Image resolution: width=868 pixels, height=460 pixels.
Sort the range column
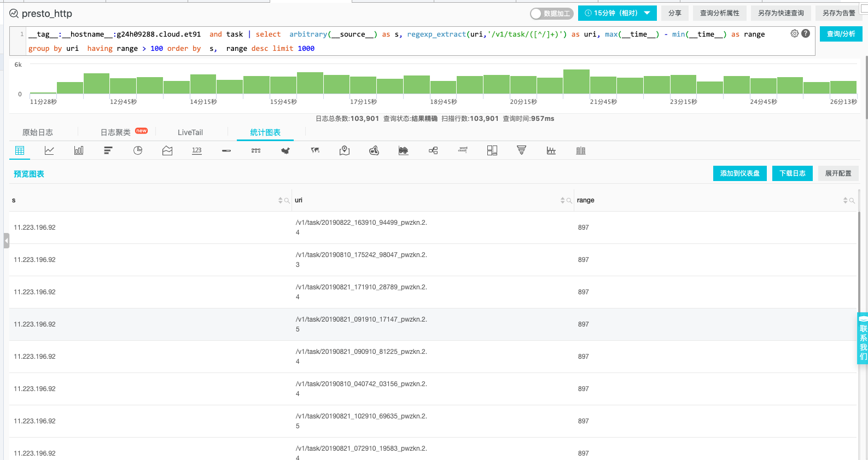pos(846,201)
